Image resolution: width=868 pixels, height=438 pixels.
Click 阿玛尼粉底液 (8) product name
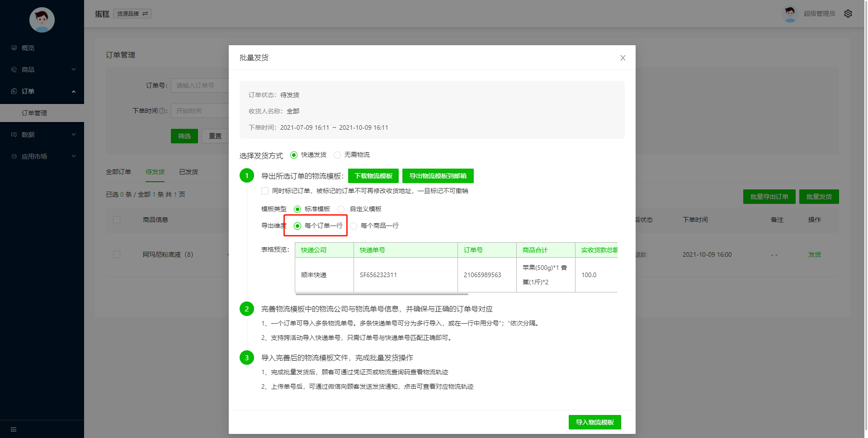pyautogui.click(x=168, y=254)
